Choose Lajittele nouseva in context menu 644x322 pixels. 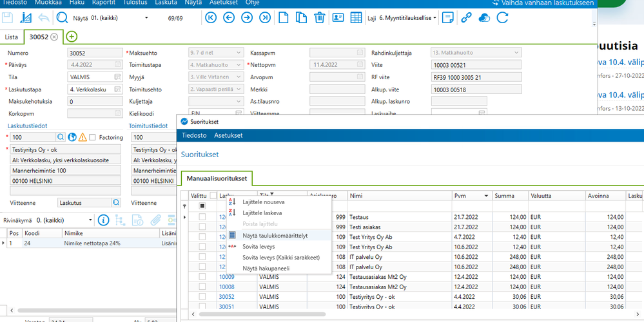pyautogui.click(x=262, y=202)
